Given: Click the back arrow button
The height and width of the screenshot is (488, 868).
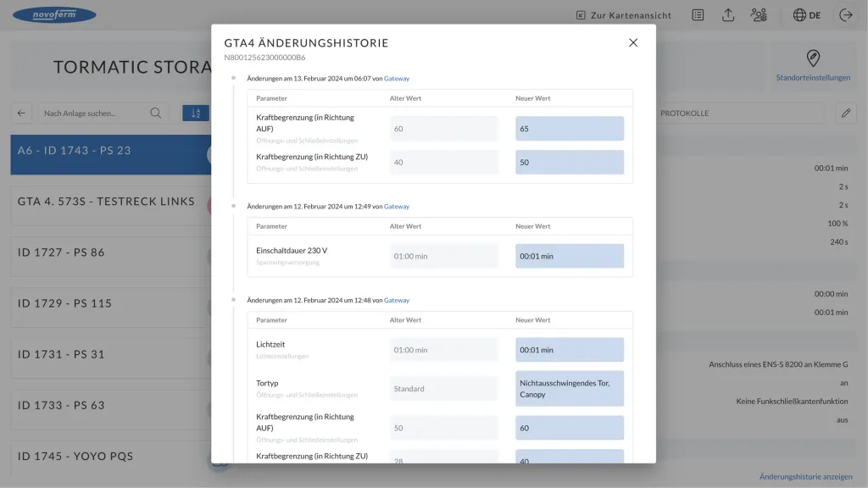Looking at the screenshot, I should 21,113.
